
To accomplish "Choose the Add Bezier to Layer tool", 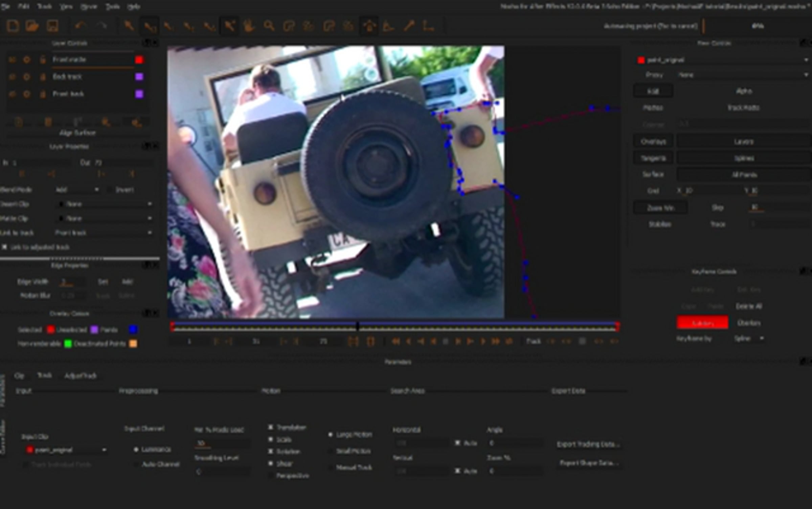I will pyautogui.click(x=348, y=26).
